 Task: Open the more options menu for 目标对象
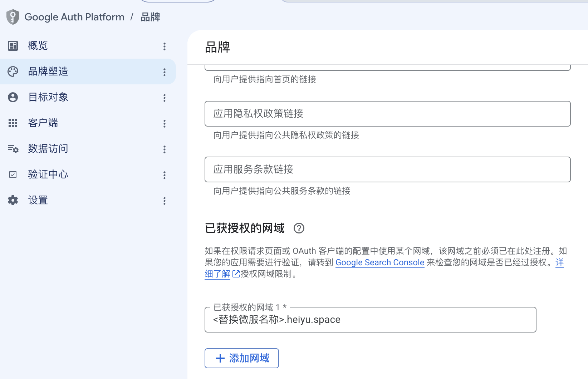[x=165, y=98]
